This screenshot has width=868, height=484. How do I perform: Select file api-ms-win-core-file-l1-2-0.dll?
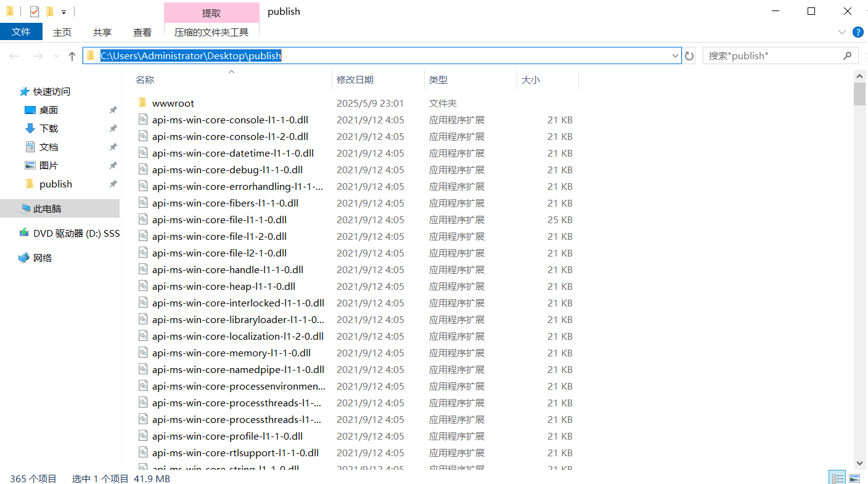(x=219, y=236)
